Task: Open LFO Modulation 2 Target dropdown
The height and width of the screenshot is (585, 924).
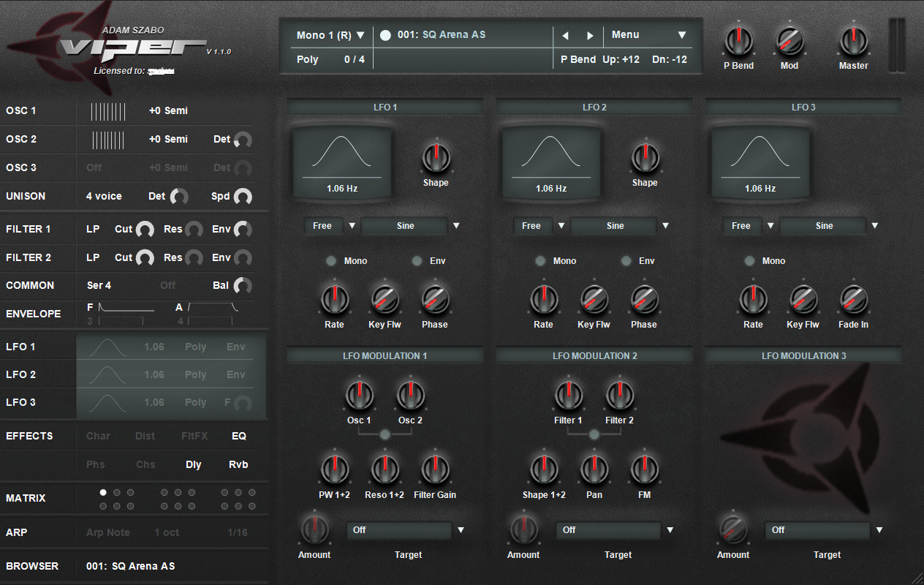Action: tap(616, 530)
